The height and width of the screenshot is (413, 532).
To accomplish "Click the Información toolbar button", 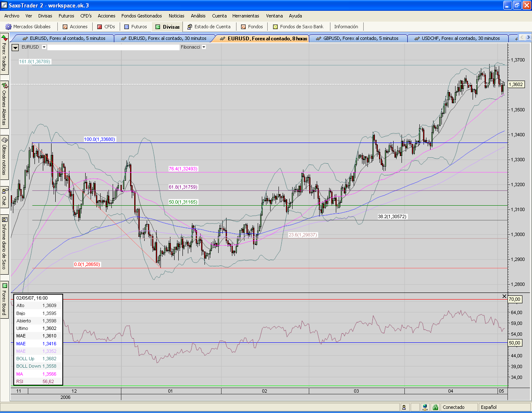I will [x=346, y=27].
